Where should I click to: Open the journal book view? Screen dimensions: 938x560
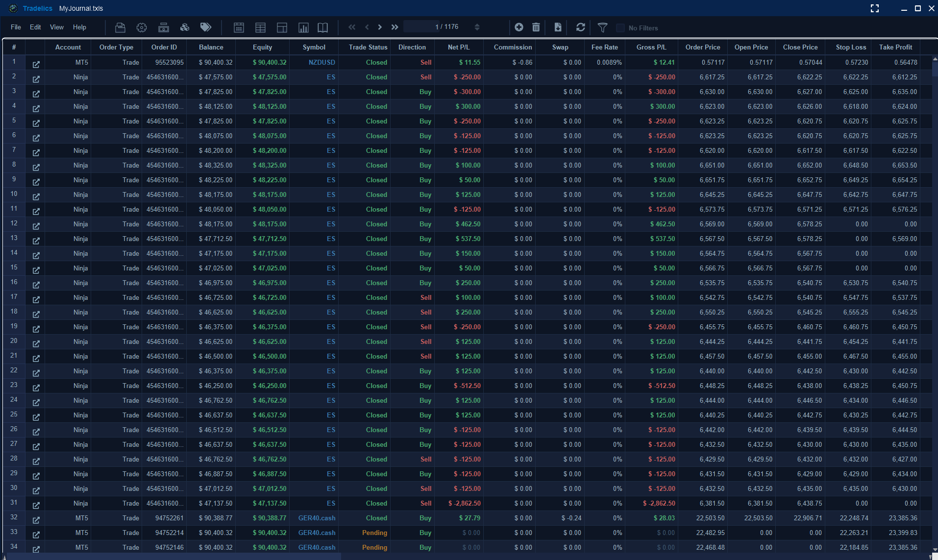[x=322, y=27]
